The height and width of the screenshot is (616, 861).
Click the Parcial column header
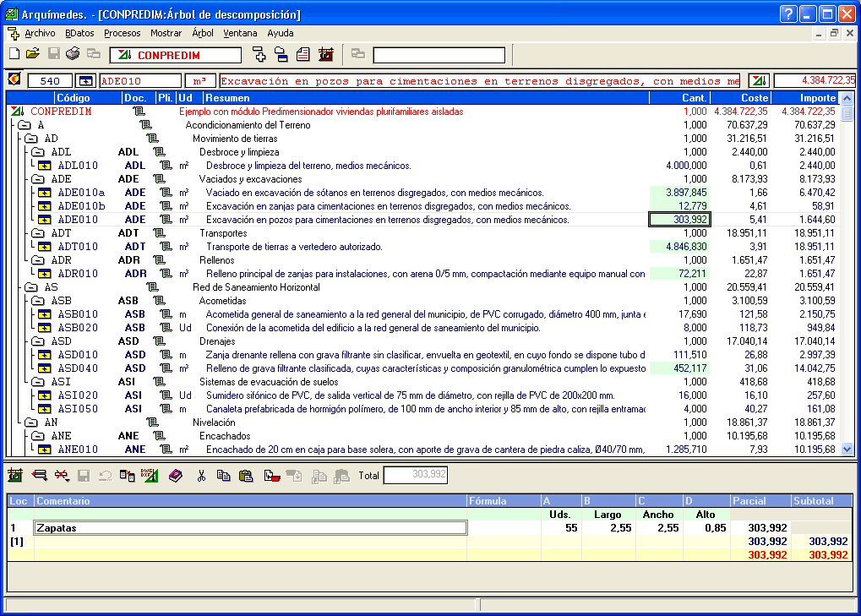760,501
